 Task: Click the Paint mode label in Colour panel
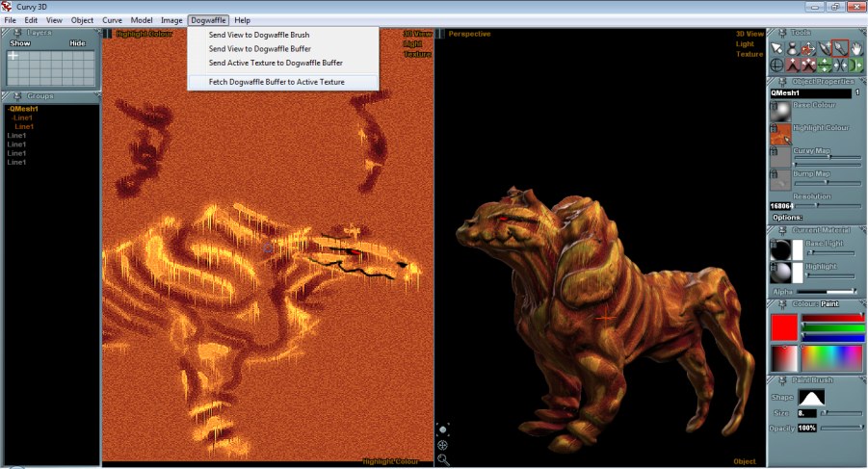point(829,303)
